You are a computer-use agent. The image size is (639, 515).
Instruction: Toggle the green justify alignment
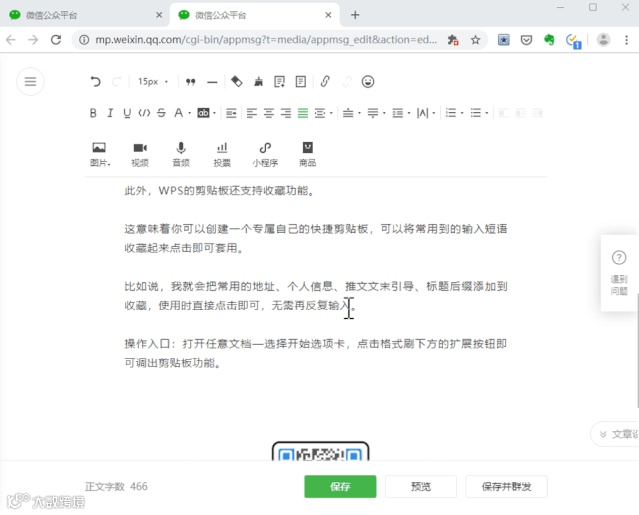(303, 113)
